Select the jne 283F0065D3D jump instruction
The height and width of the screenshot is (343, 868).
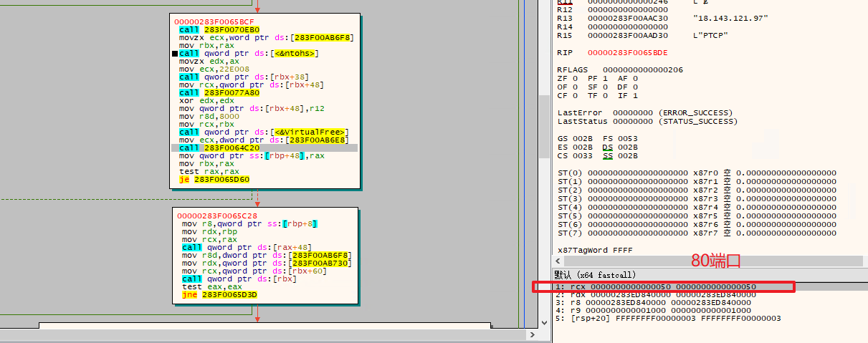click(x=219, y=294)
